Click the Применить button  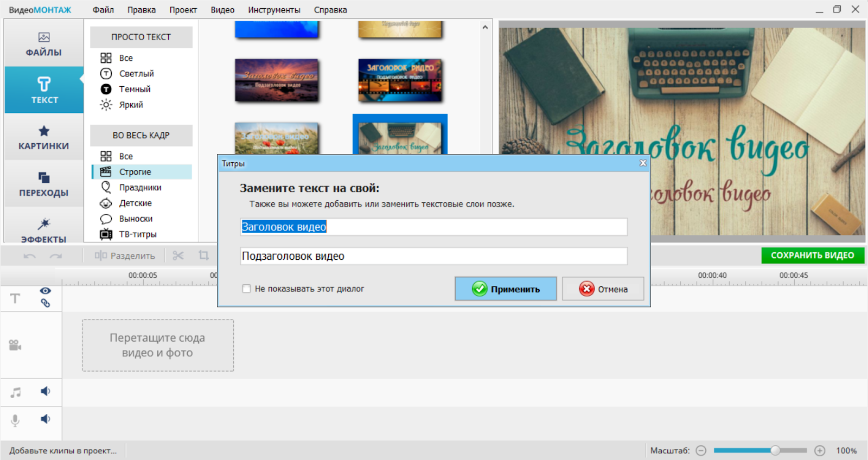click(506, 289)
